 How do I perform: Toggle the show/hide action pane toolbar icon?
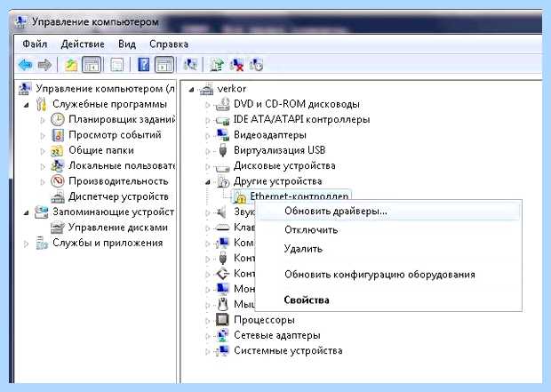(x=164, y=65)
